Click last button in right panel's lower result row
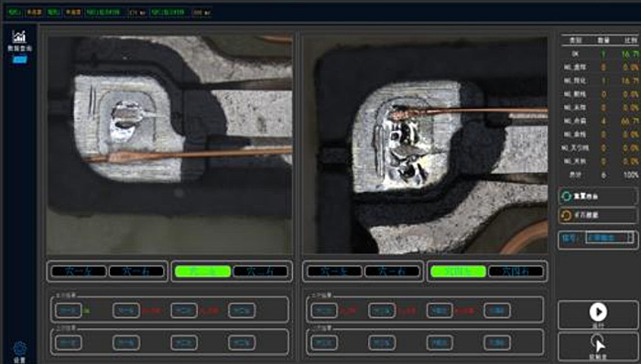Image resolution: width=641 pixels, height=364 pixels. click(497, 342)
